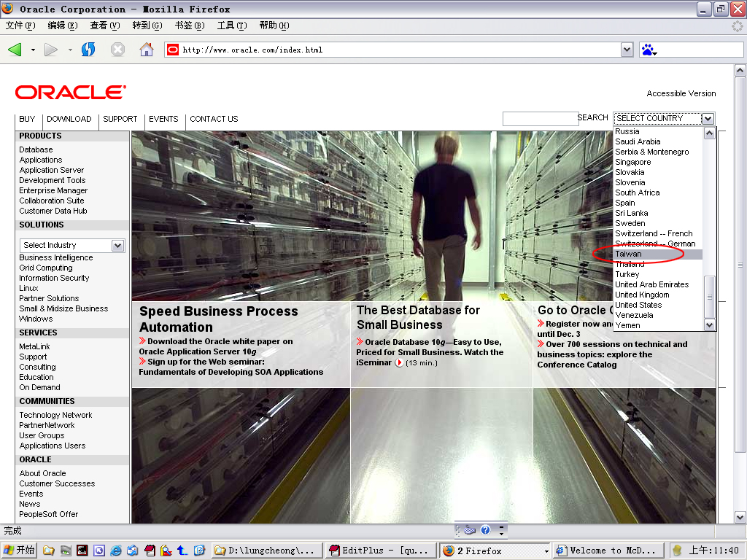Open the 2 Firefox taskbar group
747x560 pixels.
(495, 551)
